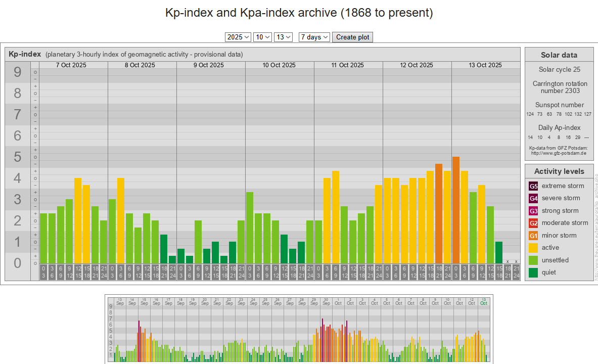Viewport: 598px width, 364px height.
Task: Expand the 7 days range dropdown
Action: [x=314, y=37]
